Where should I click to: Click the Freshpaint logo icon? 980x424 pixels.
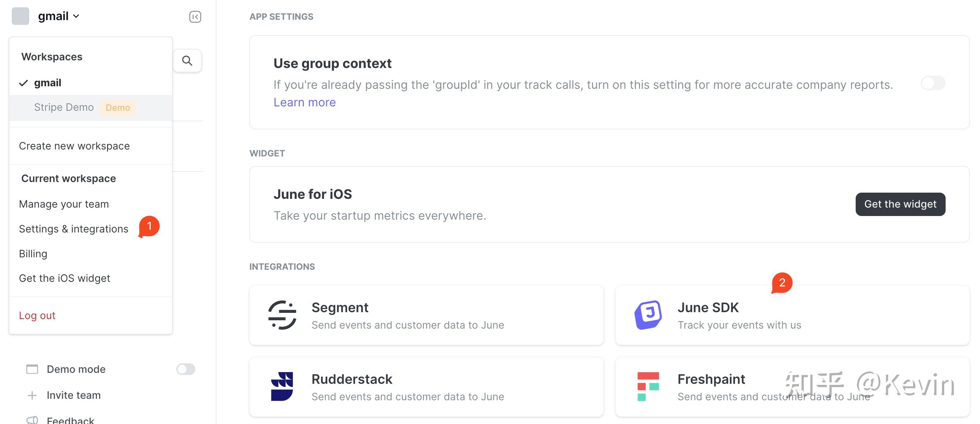[x=648, y=386]
